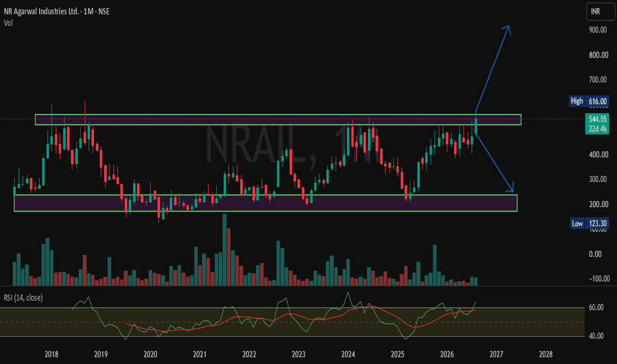Click the 2024 label on time axis
Screen dimensions: 617x364
pyautogui.click(x=348, y=354)
